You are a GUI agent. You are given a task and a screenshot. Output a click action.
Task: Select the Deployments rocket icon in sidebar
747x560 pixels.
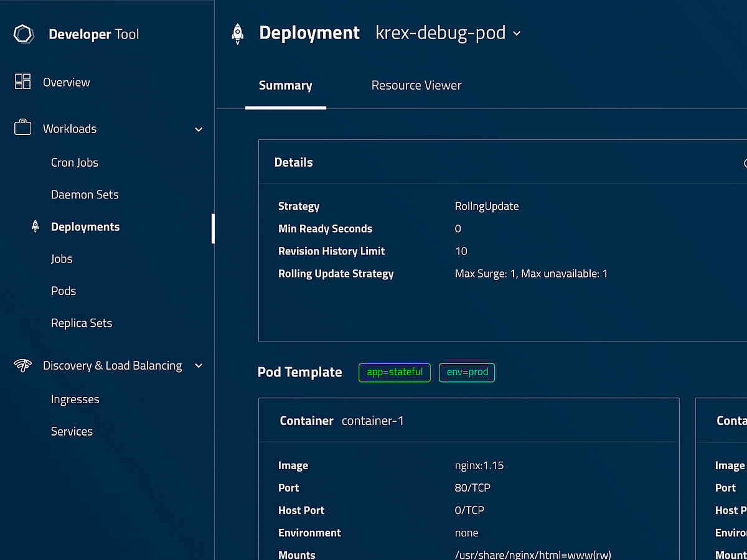coord(35,226)
